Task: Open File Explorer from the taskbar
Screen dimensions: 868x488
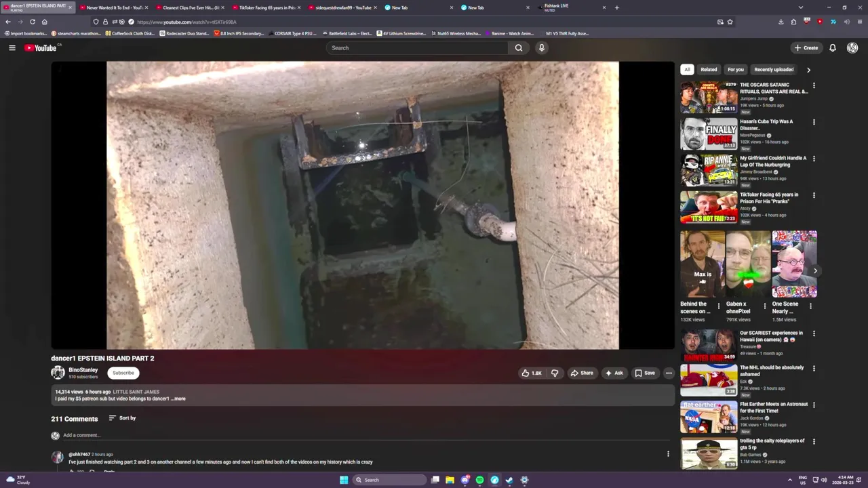Action: pyautogui.click(x=450, y=480)
